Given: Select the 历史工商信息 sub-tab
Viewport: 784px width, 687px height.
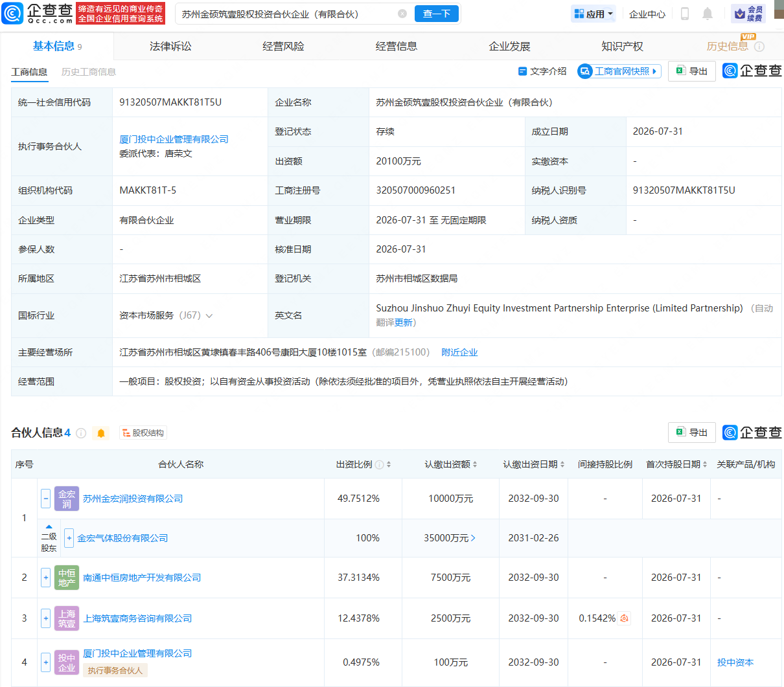Looking at the screenshot, I should (89, 72).
